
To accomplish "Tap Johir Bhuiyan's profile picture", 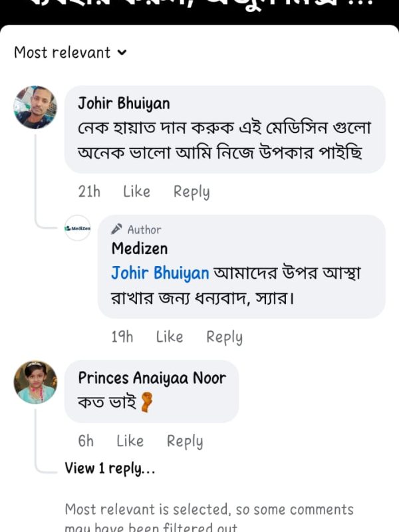I will click(x=35, y=107).
